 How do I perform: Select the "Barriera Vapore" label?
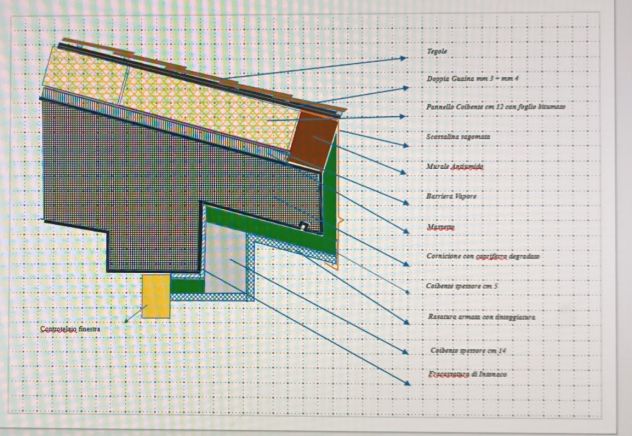pos(451,196)
